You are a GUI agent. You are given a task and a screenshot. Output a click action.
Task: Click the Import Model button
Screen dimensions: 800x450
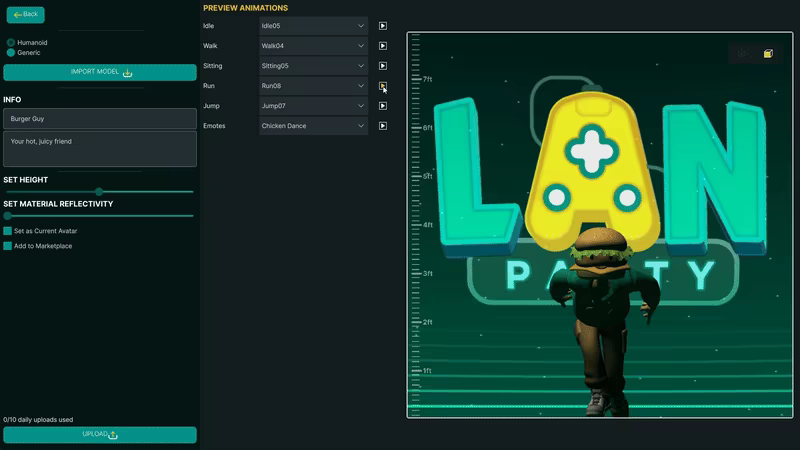(x=100, y=72)
